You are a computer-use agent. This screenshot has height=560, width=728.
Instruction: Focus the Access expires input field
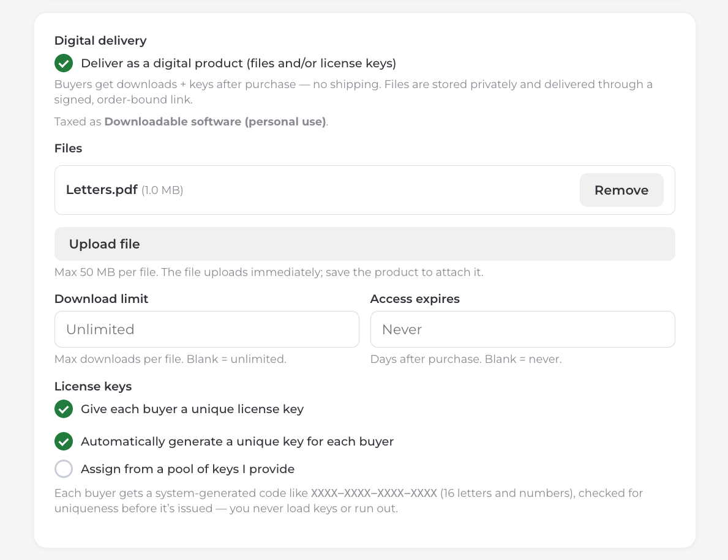point(522,329)
